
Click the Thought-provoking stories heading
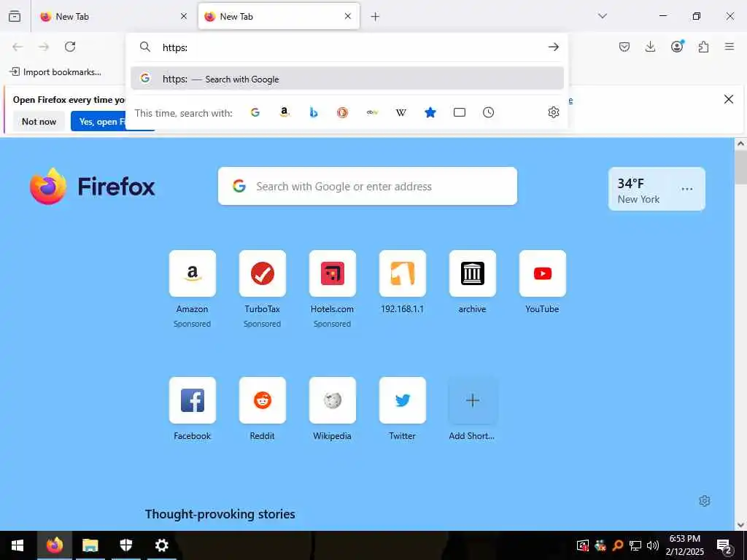pyautogui.click(x=220, y=514)
